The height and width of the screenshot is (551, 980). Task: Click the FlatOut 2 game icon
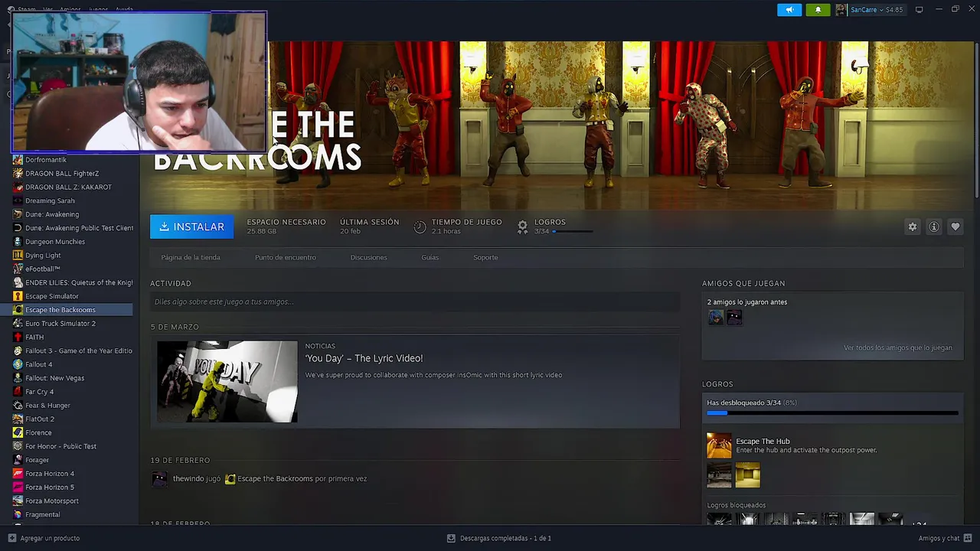point(18,419)
